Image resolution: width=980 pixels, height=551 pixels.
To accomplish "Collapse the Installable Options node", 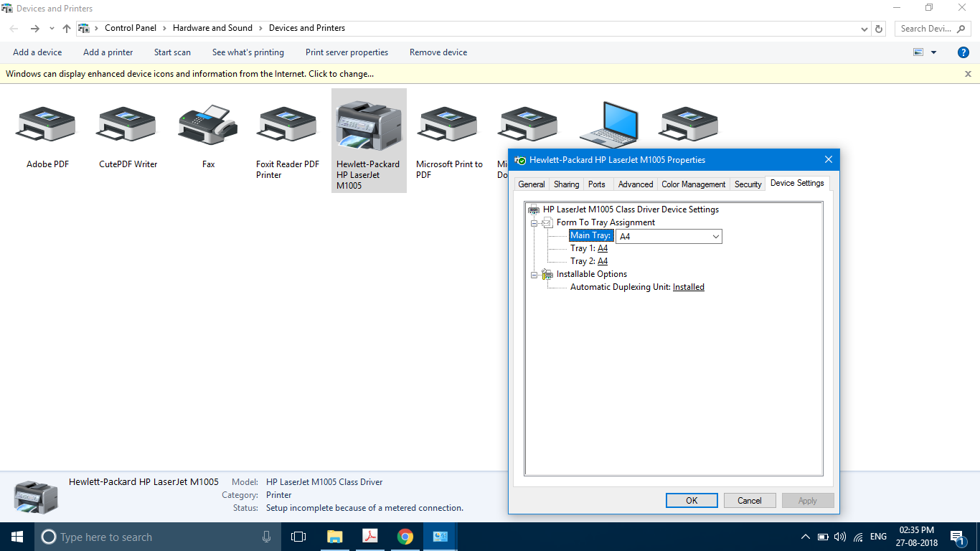I will 534,275.
